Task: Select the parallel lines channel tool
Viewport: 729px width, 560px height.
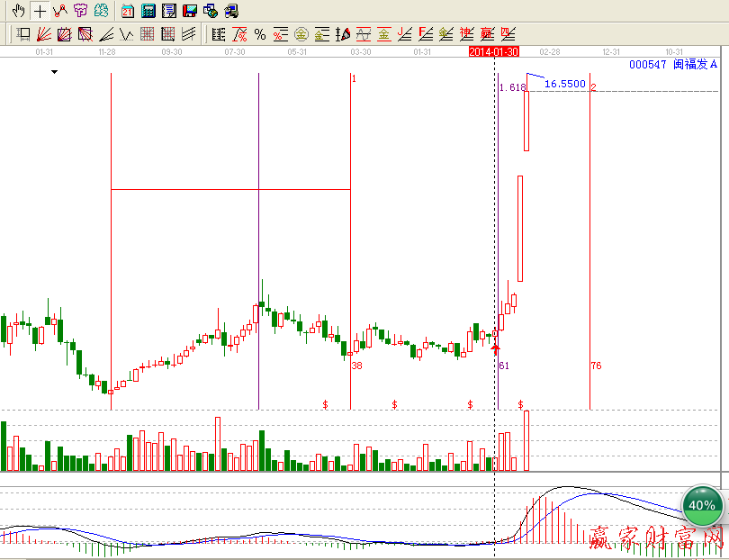Action: (x=188, y=35)
